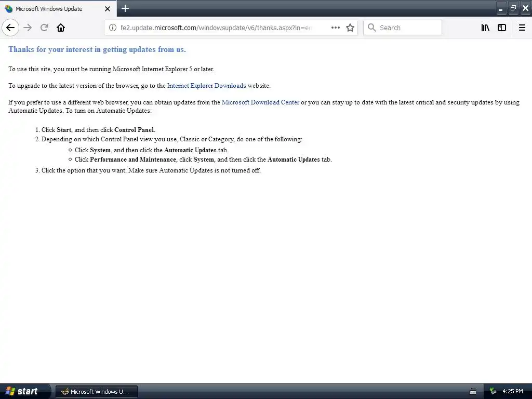Show site information via the info icon

[x=113, y=28]
